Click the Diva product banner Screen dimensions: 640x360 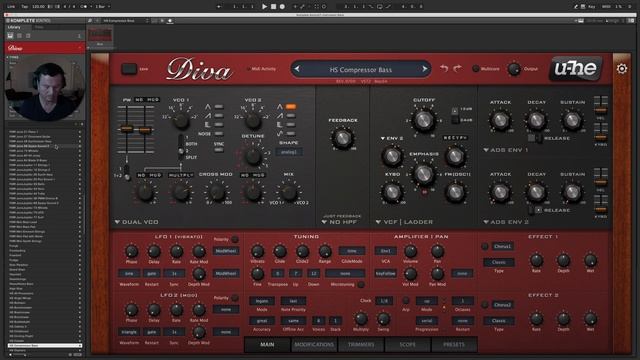(44, 48)
